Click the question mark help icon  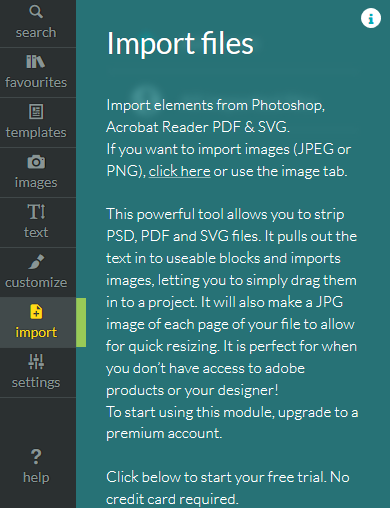tap(36, 457)
